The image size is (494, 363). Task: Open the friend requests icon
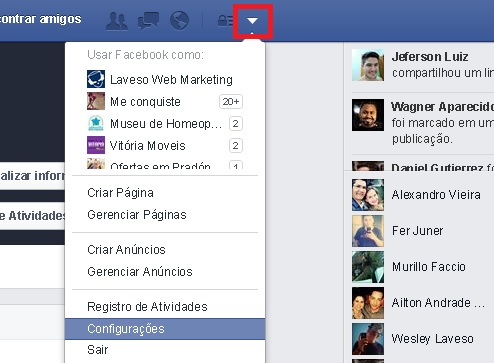(116, 21)
